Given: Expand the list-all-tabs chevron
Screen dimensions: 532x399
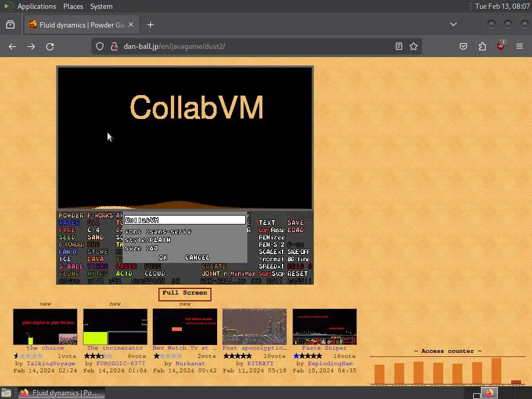Looking at the screenshot, I should (453, 24).
